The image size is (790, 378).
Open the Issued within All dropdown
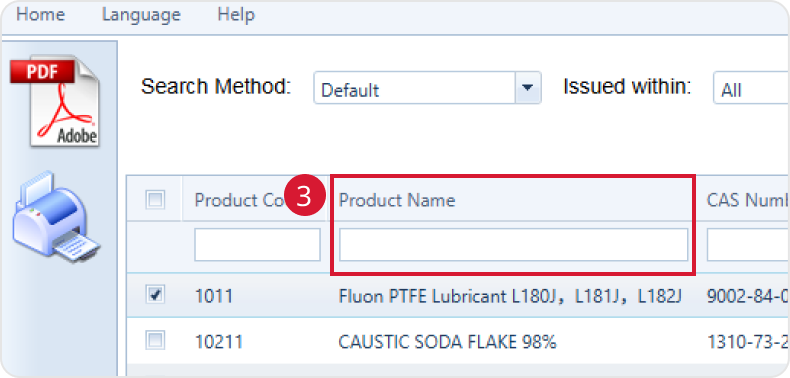coord(751,88)
